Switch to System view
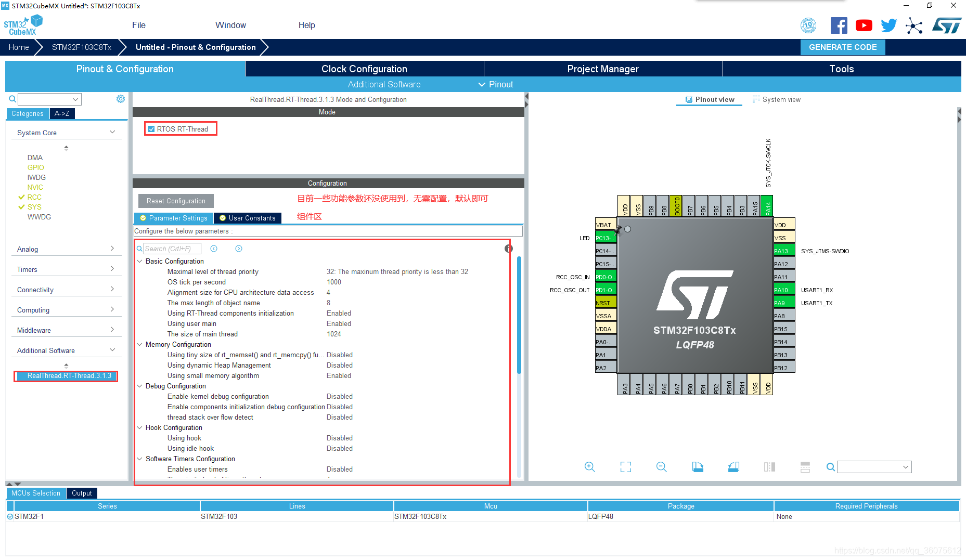The image size is (966, 560). 776,99
